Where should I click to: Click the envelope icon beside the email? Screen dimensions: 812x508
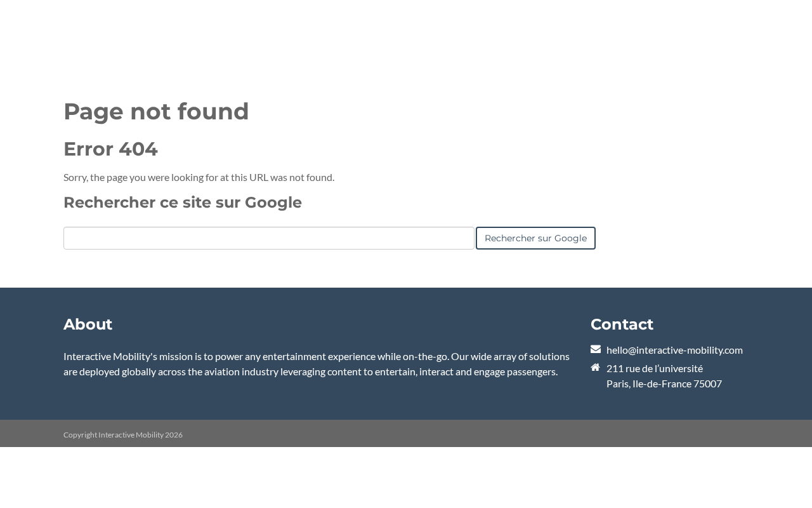[x=596, y=349]
